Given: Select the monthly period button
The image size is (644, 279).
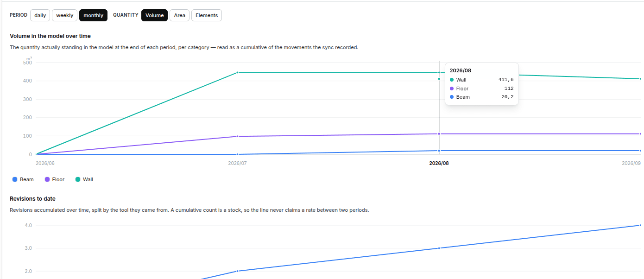Looking at the screenshot, I should pyautogui.click(x=93, y=15).
